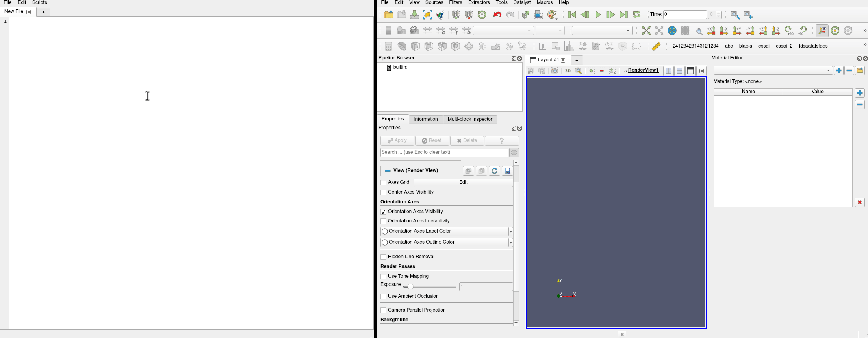Start the animation with the Play button
This screenshot has width=868, height=338.
point(598,15)
